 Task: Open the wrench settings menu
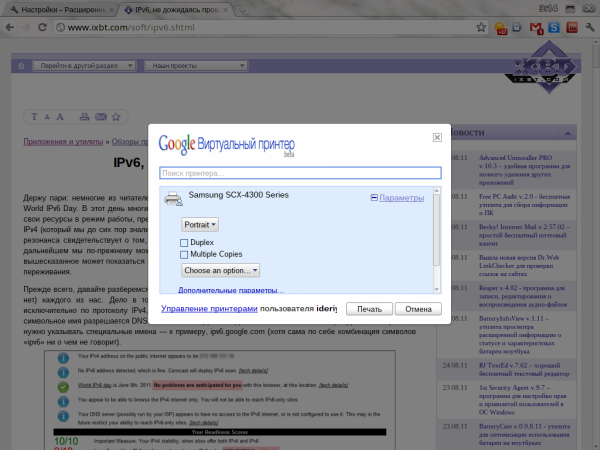click(590, 27)
